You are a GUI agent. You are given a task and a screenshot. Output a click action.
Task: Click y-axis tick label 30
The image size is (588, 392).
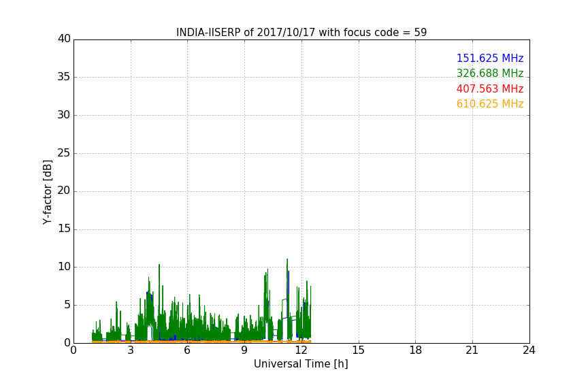64,115
